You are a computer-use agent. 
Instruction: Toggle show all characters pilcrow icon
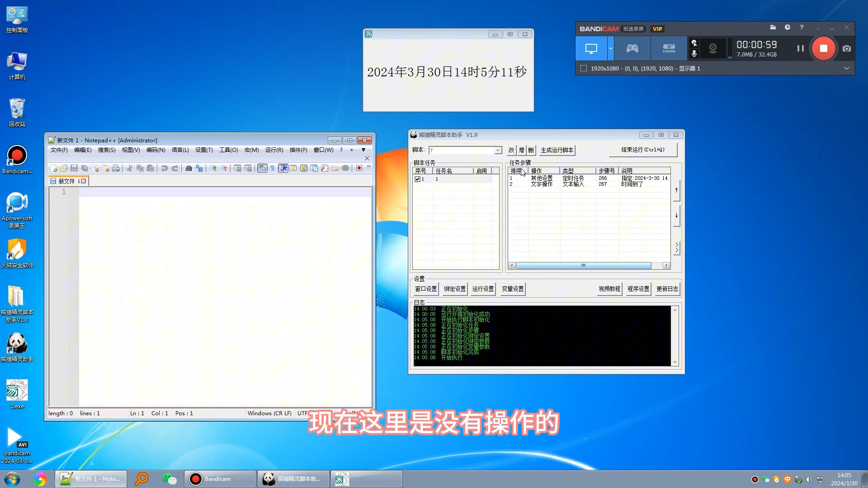[273, 168]
